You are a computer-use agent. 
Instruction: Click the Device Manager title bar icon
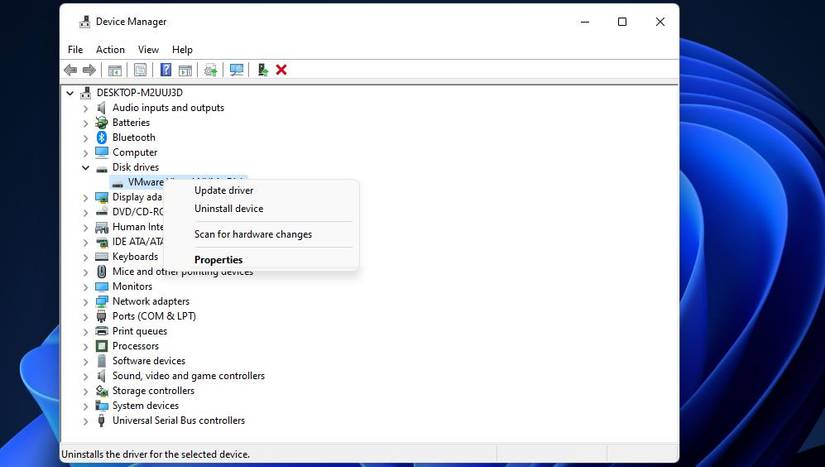pos(85,22)
